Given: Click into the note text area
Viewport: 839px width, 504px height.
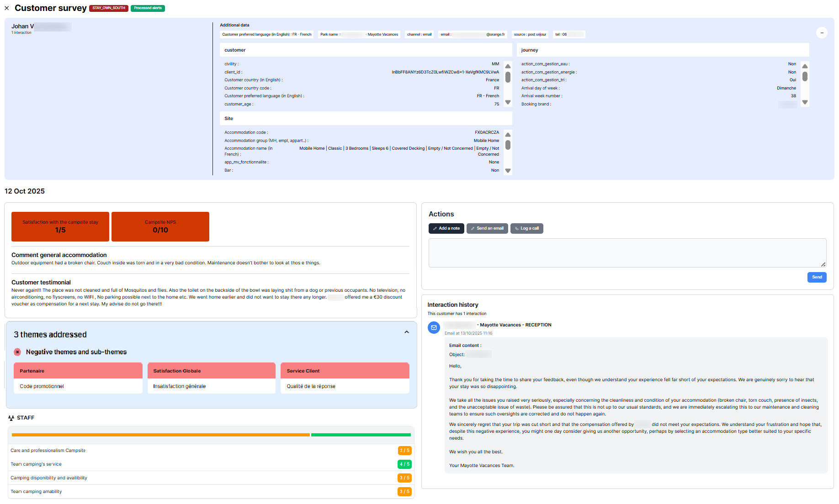Looking at the screenshot, I should point(627,252).
